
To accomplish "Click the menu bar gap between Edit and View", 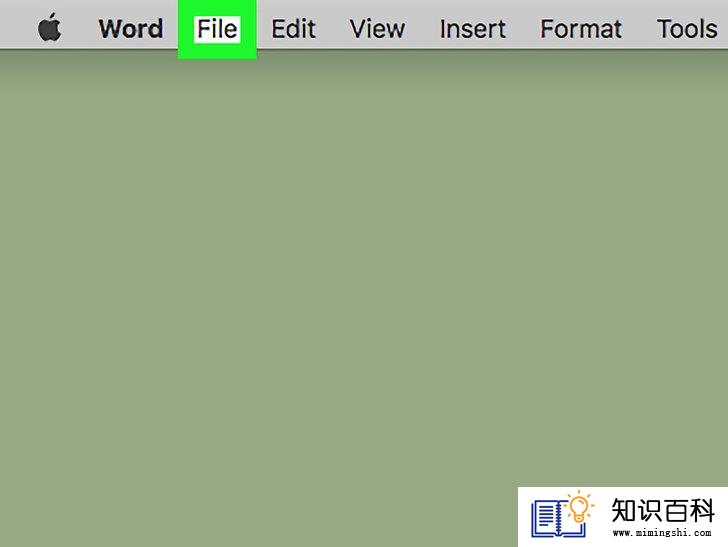I will pos(332,28).
